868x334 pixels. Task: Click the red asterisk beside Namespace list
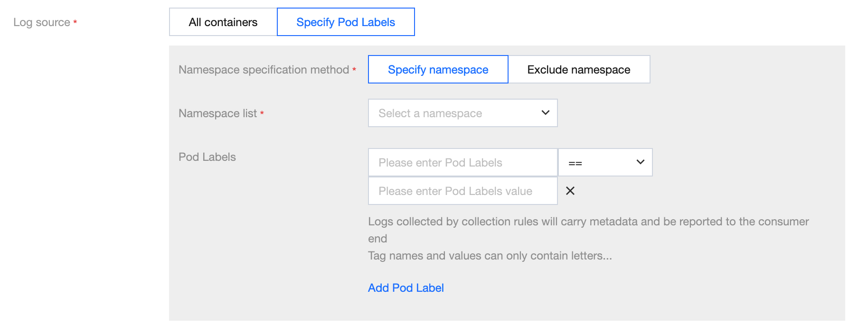(x=262, y=113)
